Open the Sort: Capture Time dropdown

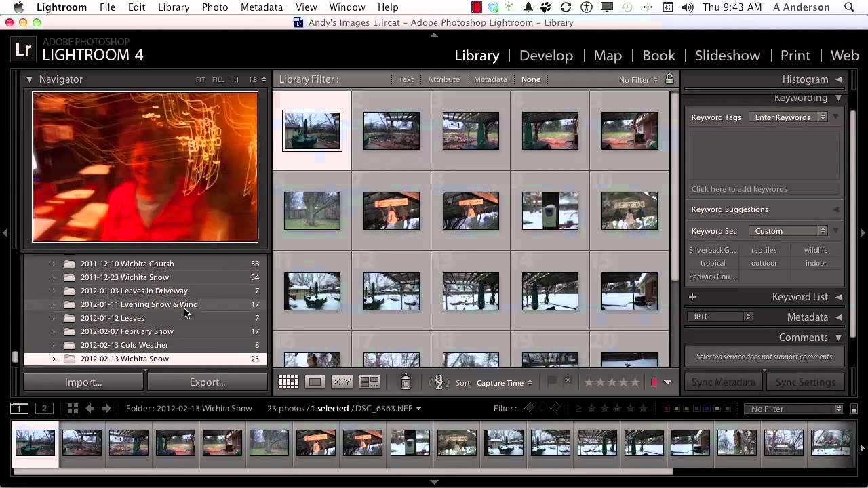(x=502, y=382)
